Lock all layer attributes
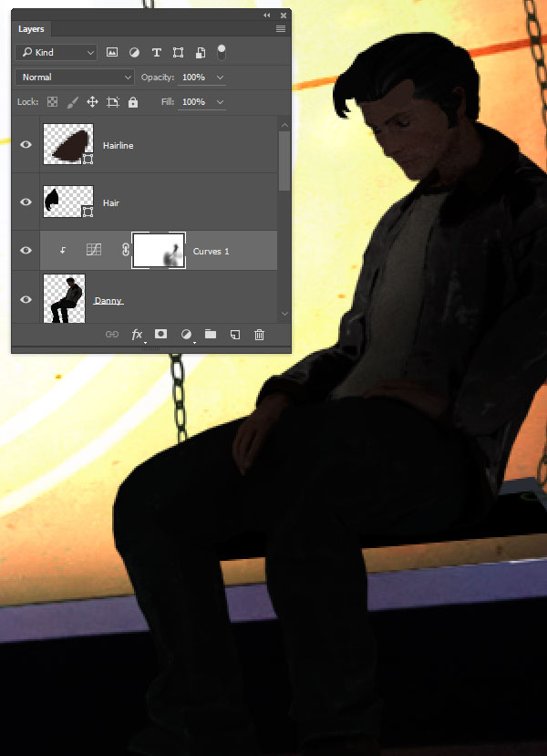 click(133, 102)
